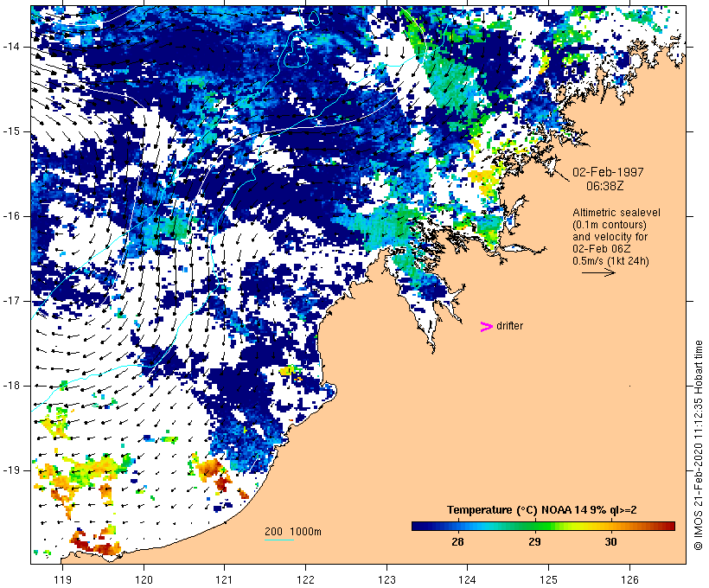Click longitude axis label '120'

[x=144, y=579]
